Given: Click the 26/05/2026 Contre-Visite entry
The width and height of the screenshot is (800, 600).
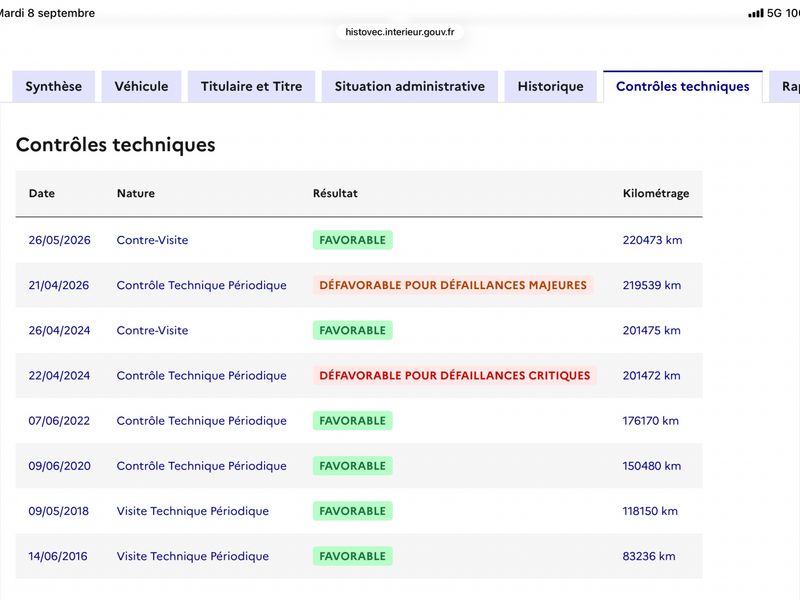Looking at the screenshot, I should pyautogui.click(x=359, y=240).
